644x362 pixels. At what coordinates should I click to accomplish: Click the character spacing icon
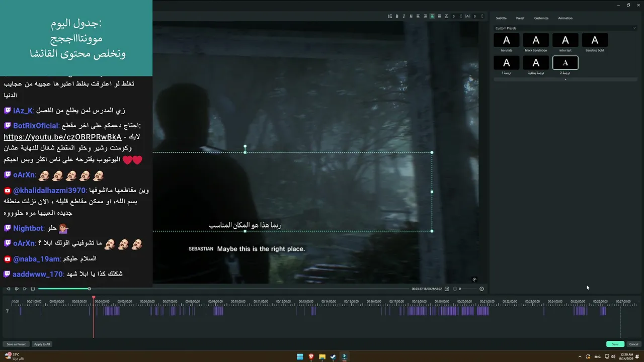(467, 16)
